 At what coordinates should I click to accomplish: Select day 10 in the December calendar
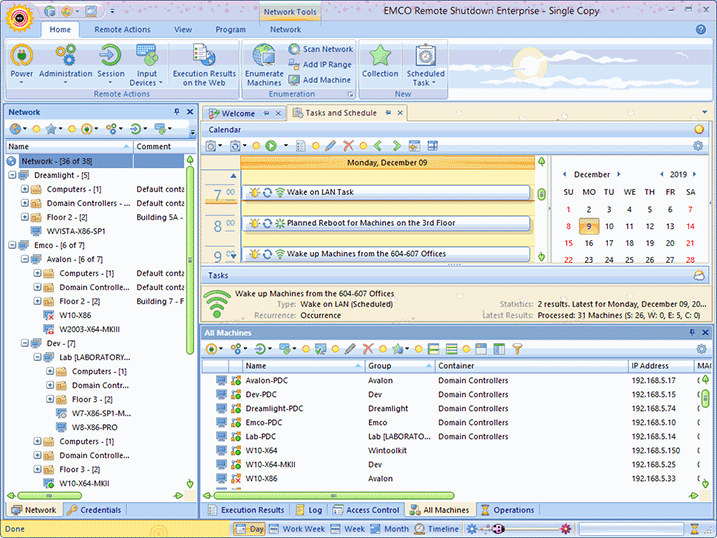point(610,226)
